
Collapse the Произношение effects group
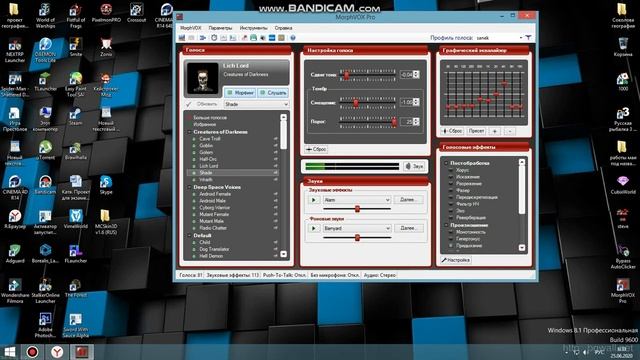tap(446, 225)
